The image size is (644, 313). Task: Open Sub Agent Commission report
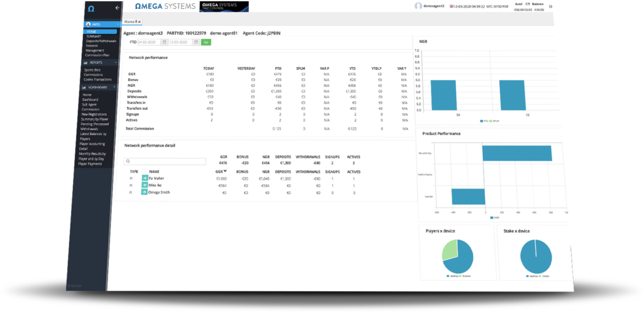click(91, 107)
